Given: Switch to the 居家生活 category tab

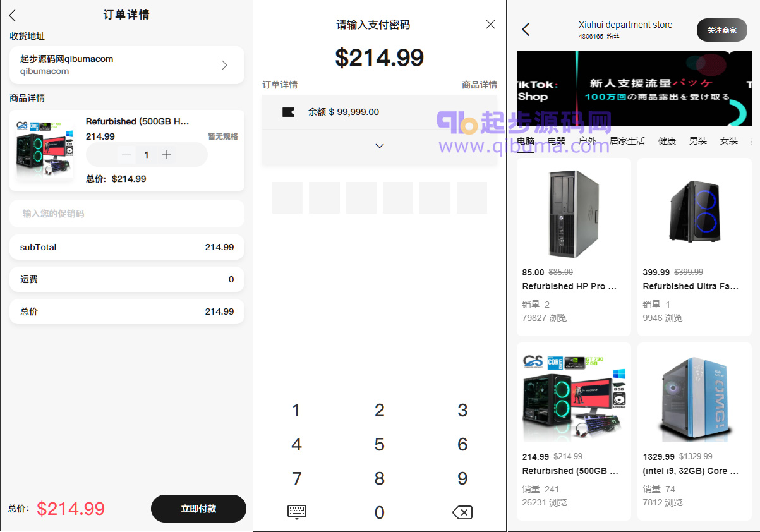Looking at the screenshot, I should click(x=627, y=141).
